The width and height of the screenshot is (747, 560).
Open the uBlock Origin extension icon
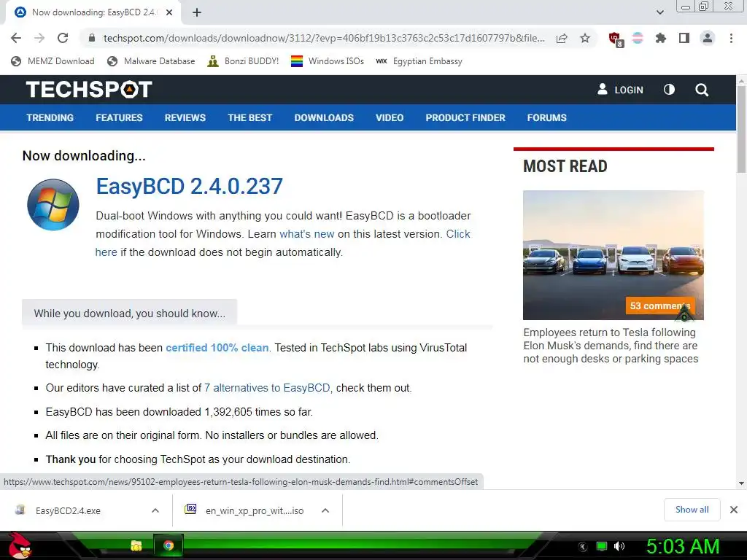click(616, 39)
